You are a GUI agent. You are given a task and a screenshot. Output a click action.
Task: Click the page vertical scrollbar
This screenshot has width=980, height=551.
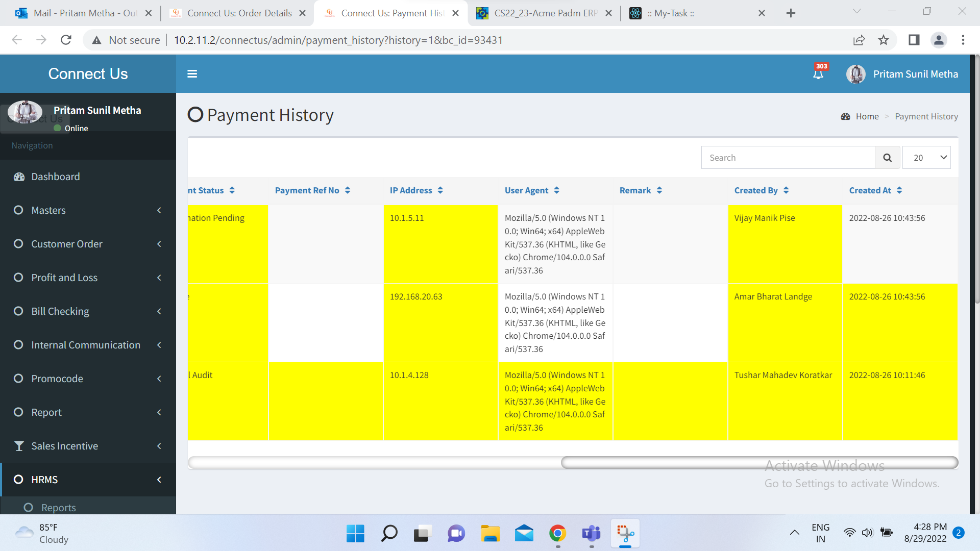pos(976,179)
